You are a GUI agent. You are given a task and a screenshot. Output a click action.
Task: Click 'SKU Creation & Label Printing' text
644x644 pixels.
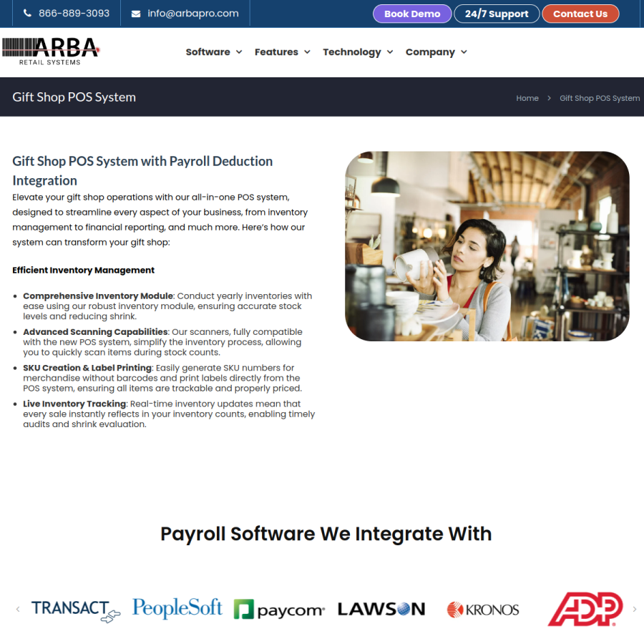click(87, 368)
